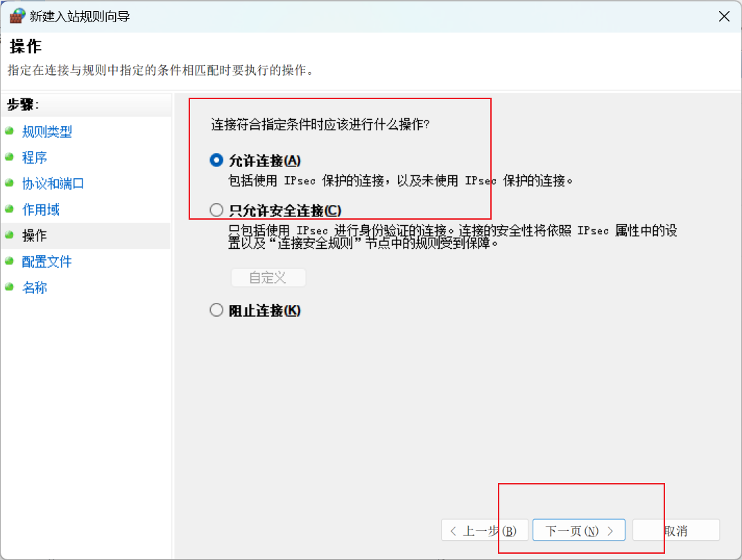Click the window title 新建入站规则向导

coord(80,17)
